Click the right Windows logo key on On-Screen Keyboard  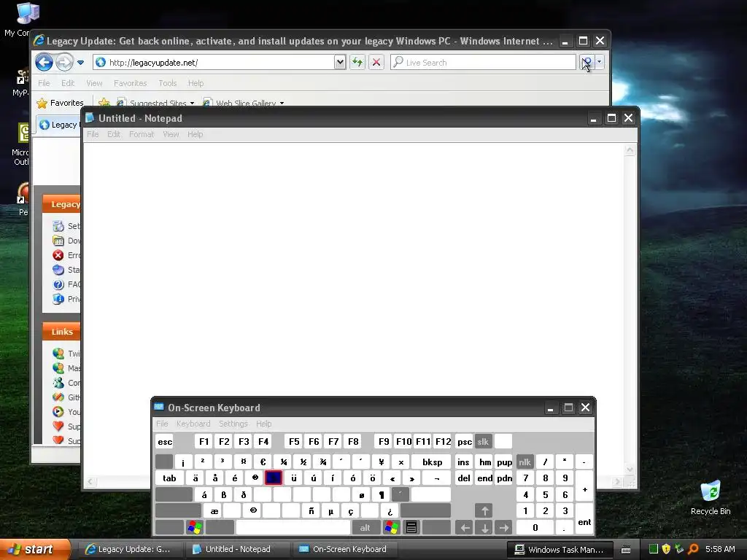coord(392,527)
